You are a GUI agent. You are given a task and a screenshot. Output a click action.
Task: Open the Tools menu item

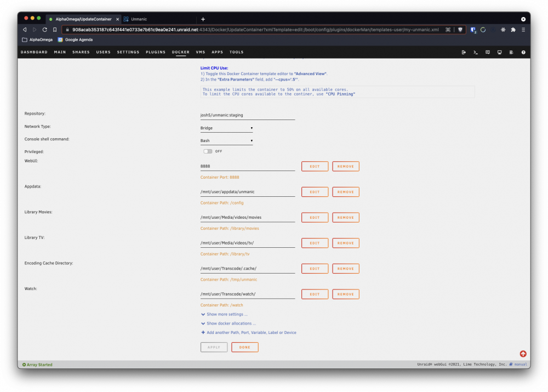click(237, 52)
